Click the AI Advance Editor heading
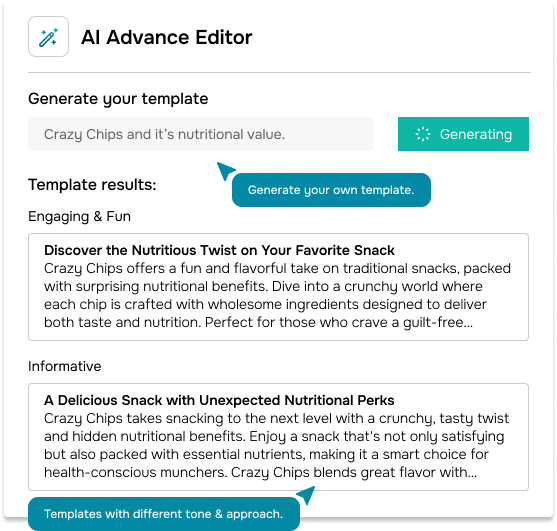Image resolution: width=557 pixels, height=531 pixels. pyautogui.click(x=167, y=37)
